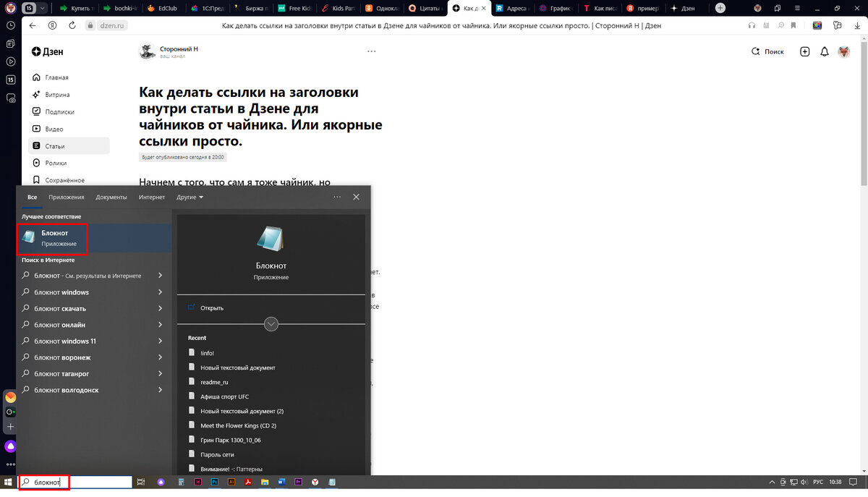Open search panel options (three dots)
868x497 pixels.
click(337, 197)
